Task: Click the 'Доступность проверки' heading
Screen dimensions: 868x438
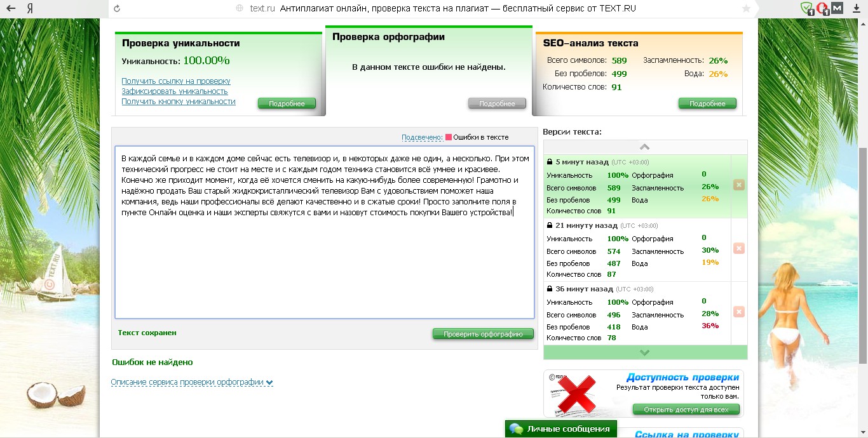Action: pyautogui.click(x=683, y=377)
